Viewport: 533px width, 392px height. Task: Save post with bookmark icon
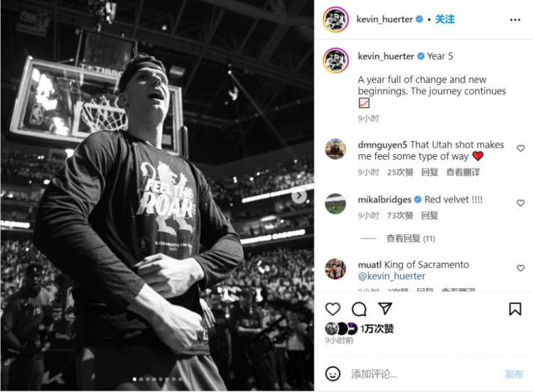point(515,309)
